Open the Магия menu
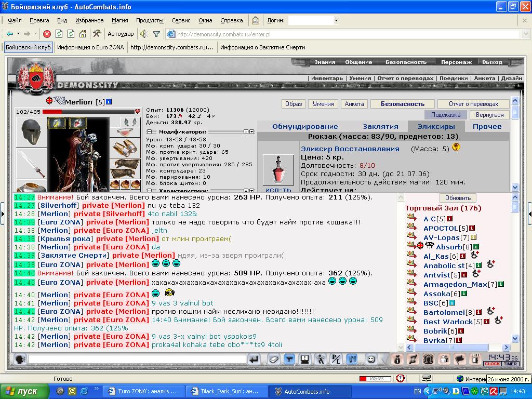The width and height of the screenshot is (532, 399). coord(120,20)
